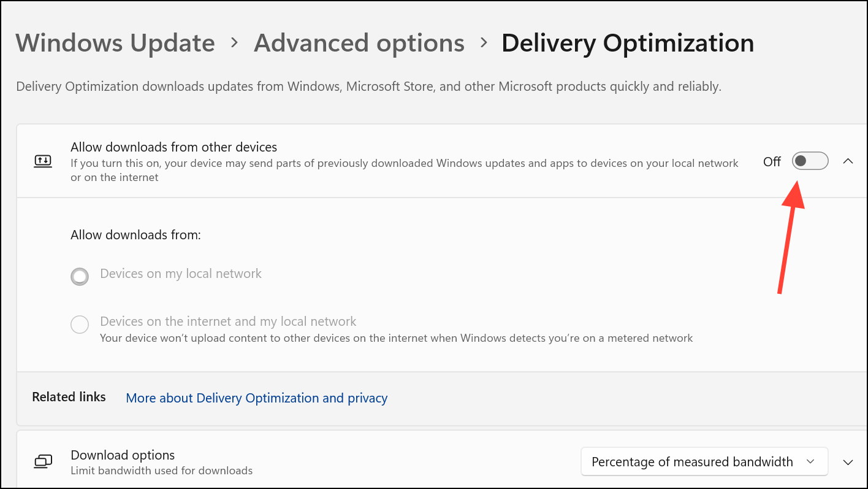This screenshot has height=489, width=868.
Task: Select Devices on the internet and local network
Action: pyautogui.click(x=80, y=324)
